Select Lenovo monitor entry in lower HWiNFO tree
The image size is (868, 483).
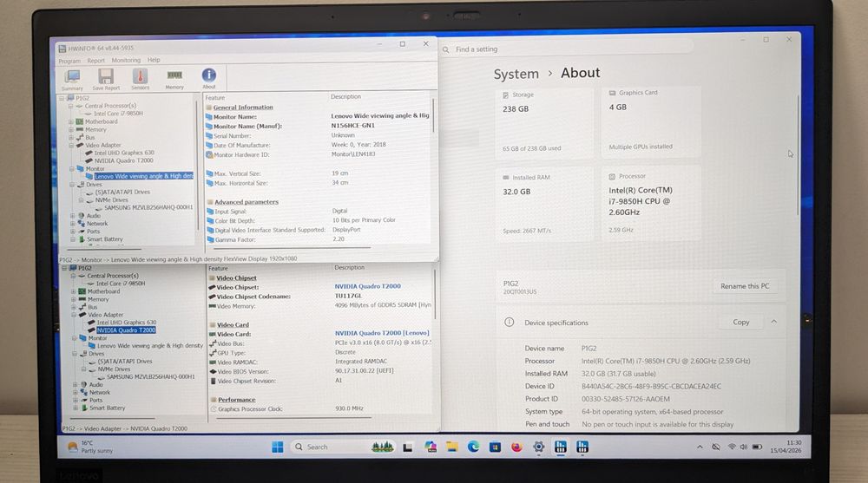pos(150,346)
